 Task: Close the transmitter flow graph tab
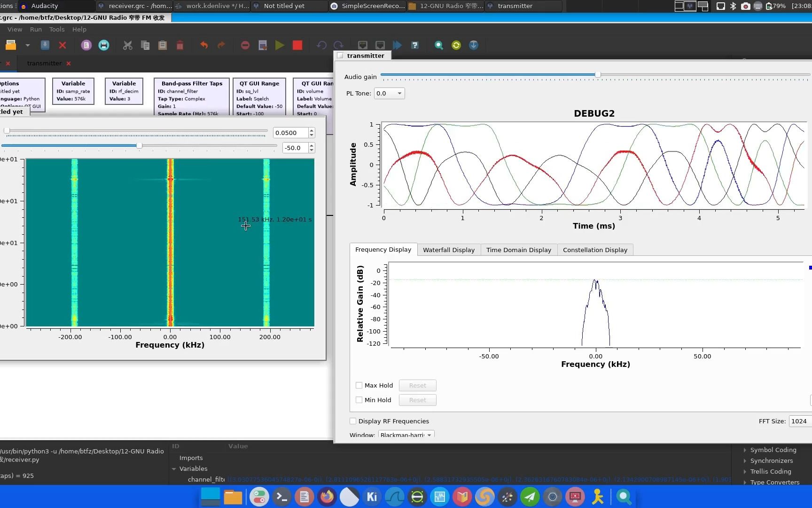(x=69, y=63)
